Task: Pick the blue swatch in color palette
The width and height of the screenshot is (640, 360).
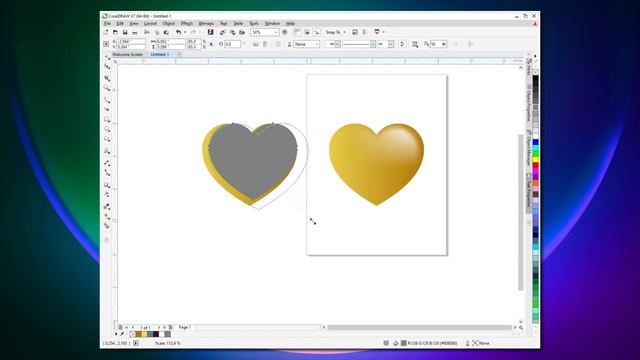Action: point(536,142)
